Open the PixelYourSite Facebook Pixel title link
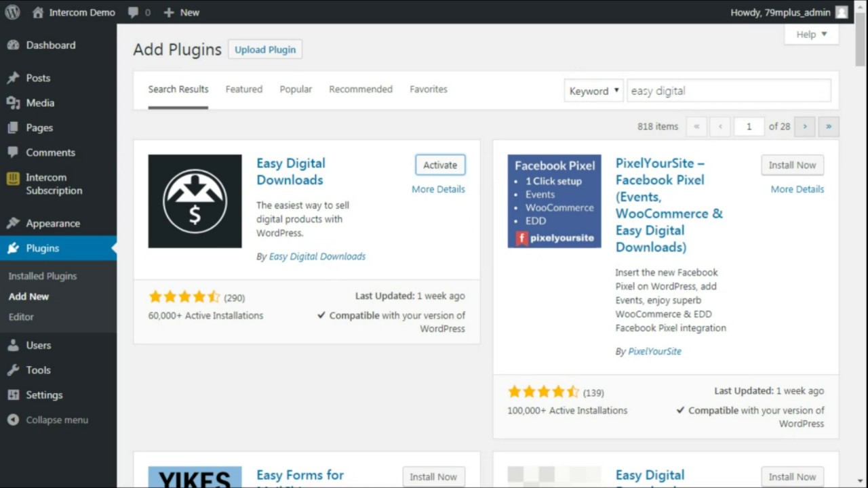Viewport: 868px width, 488px height. point(669,205)
